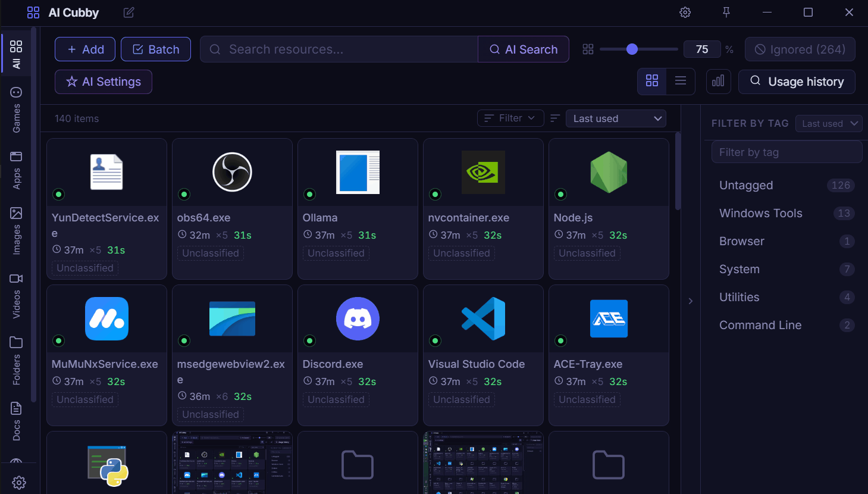Select the Command Line tag filter
Viewport: 868px width, 494px height.
click(x=786, y=325)
